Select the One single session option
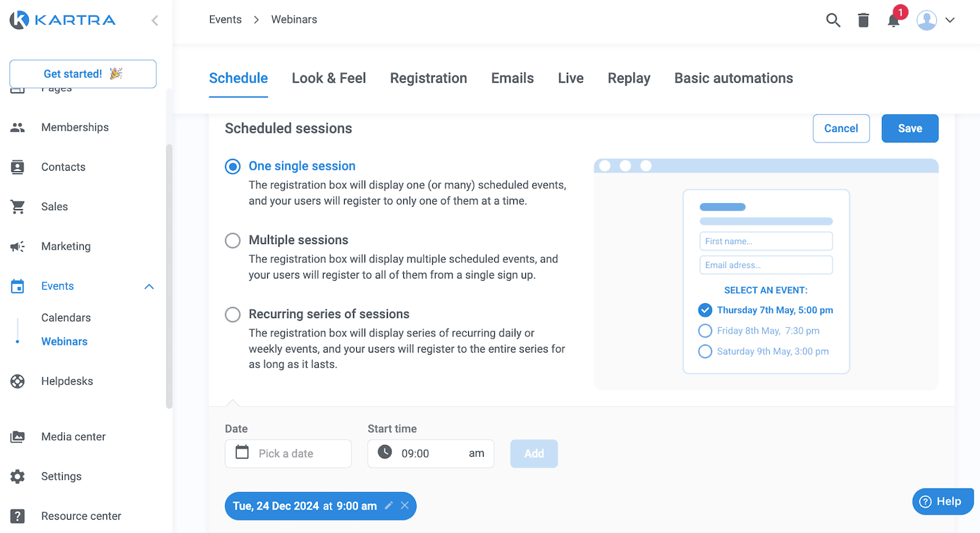The height and width of the screenshot is (533, 980). point(233,166)
